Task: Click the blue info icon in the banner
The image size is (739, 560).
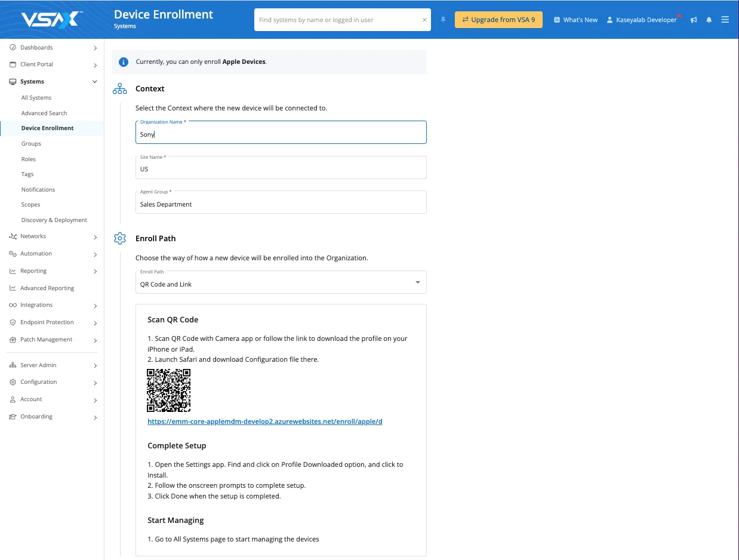Action: 124,61
